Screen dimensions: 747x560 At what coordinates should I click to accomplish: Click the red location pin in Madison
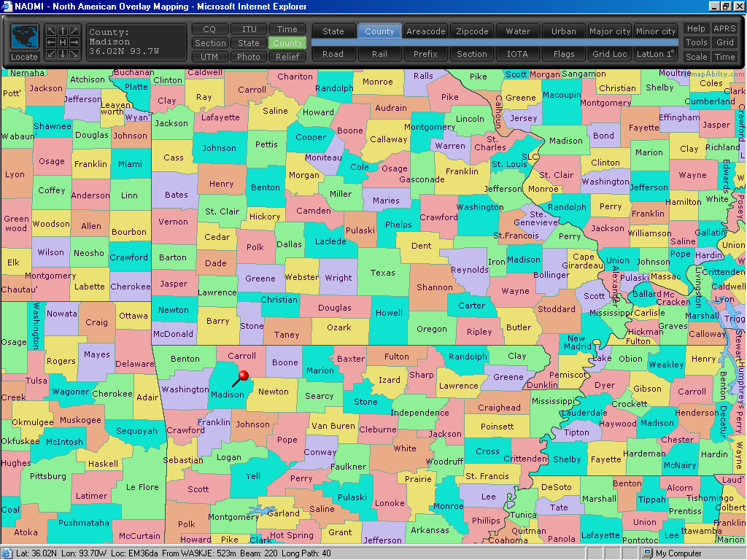click(x=244, y=376)
